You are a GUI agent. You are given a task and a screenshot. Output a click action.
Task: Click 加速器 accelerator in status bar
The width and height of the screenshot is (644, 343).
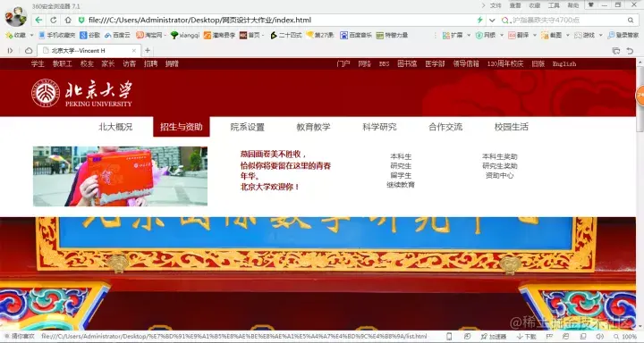(494, 337)
